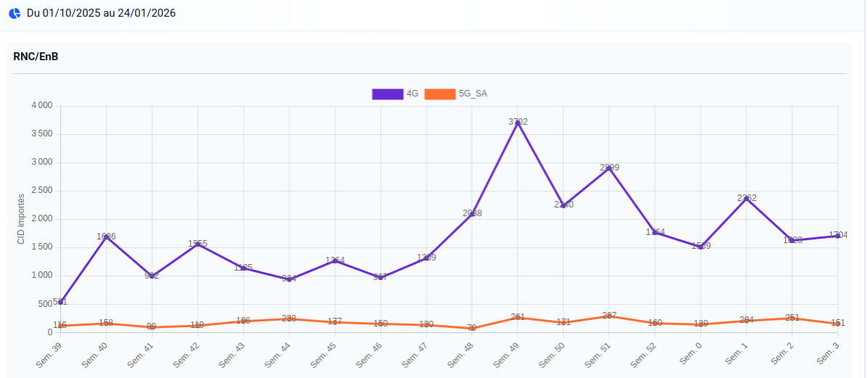
Task: Click the 5G_SA point at Sem. 44
Action: click(289, 319)
